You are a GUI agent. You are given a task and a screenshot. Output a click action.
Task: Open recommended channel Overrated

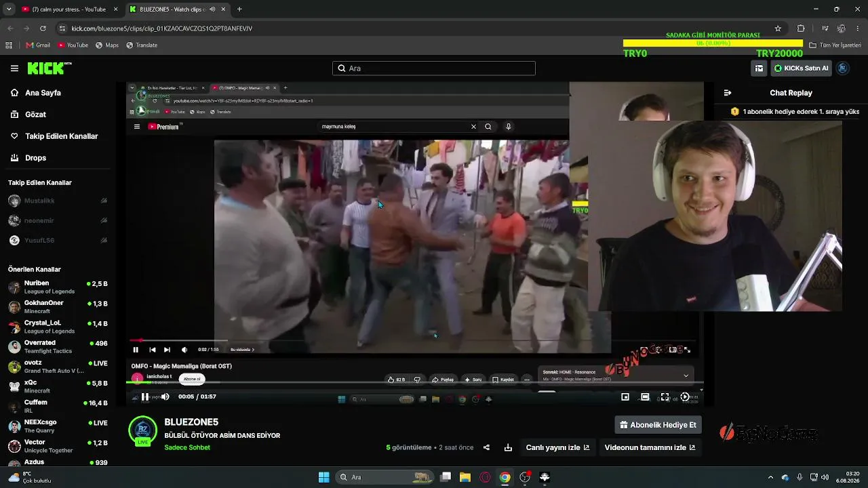click(x=58, y=347)
